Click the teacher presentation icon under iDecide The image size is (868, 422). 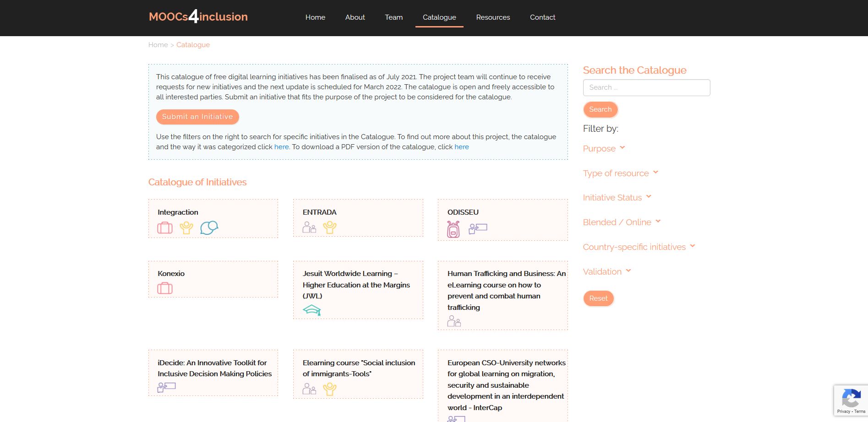(166, 387)
